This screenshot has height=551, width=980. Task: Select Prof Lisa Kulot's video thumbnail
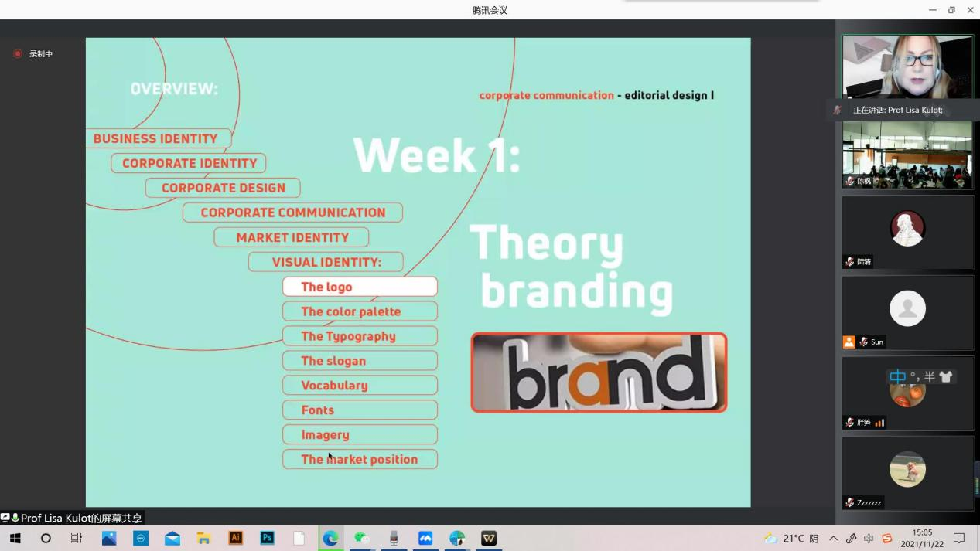(x=907, y=67)
